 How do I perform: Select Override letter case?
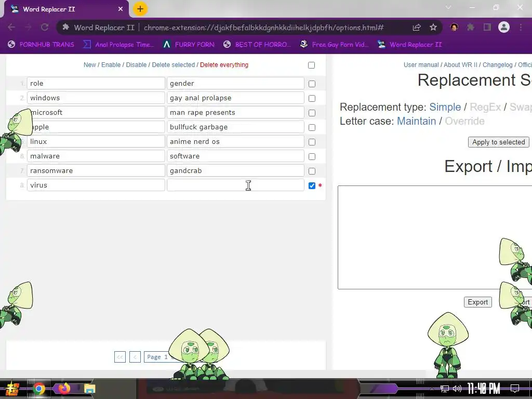coord(464,121)
